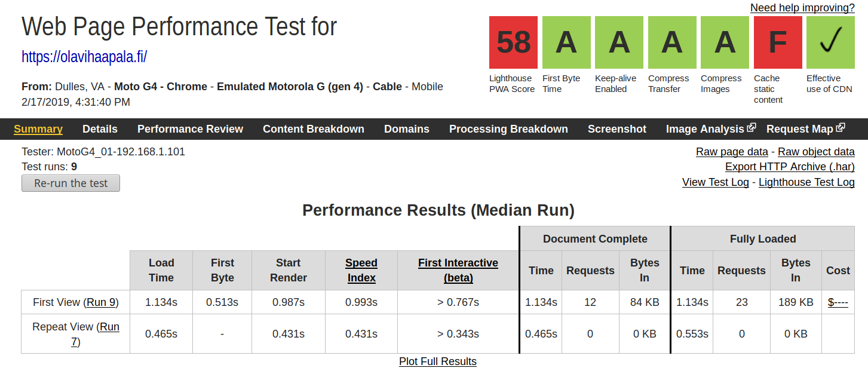Click the Compress Transfer grade A badge

(672, 42)
